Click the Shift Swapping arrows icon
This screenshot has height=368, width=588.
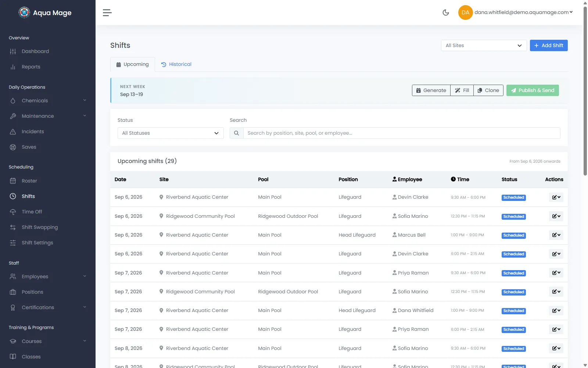(13, 227)
